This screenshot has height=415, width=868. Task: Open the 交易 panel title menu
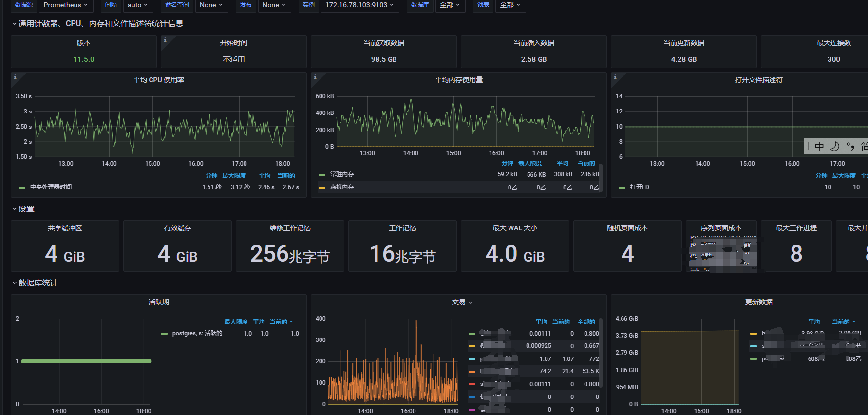[x=462, y=302]
